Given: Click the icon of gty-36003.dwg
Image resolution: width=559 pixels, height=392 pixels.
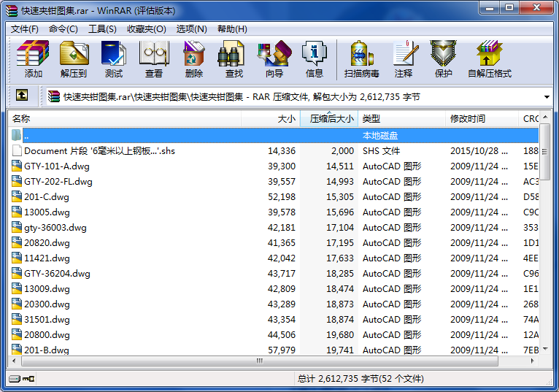Looking at the screenshot, I should tap(16, 227).
